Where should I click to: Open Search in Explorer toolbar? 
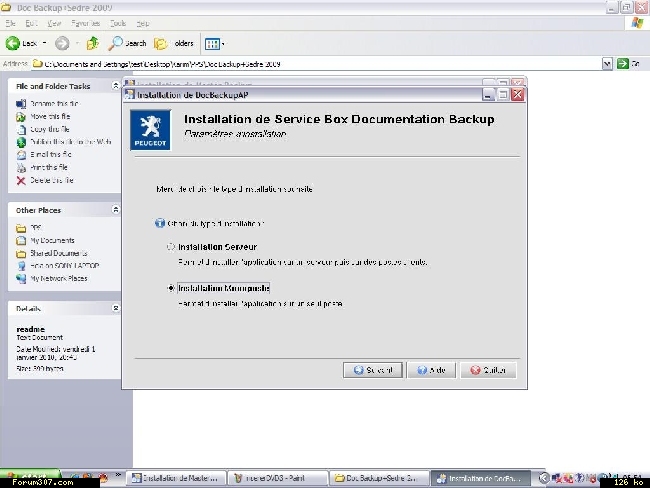(x=127, y=43)
